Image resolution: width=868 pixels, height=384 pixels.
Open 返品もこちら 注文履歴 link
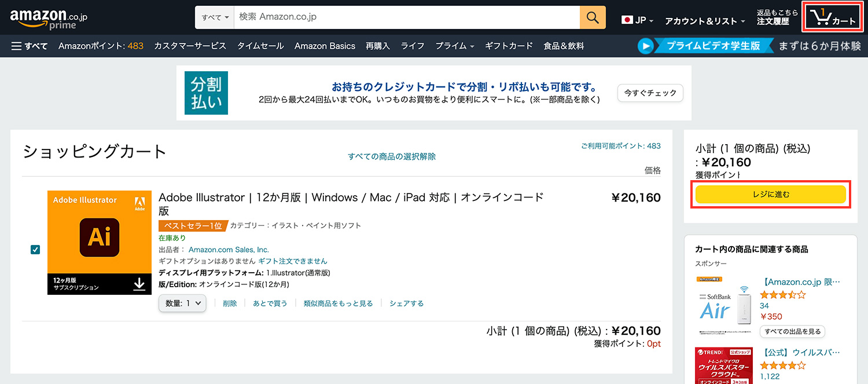coord(777,17)
